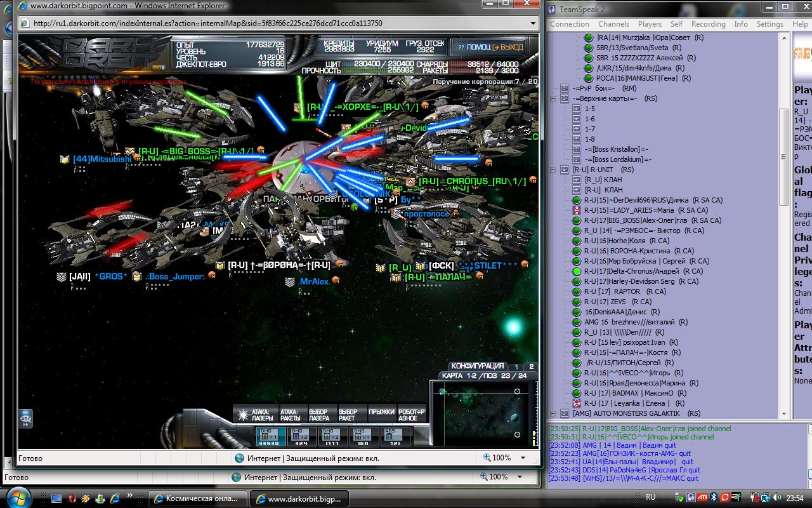The height and width of the screenshot is (508, 812).
Task: Select player R-U|17| ZEVS
Action: (x=618, y=302)
